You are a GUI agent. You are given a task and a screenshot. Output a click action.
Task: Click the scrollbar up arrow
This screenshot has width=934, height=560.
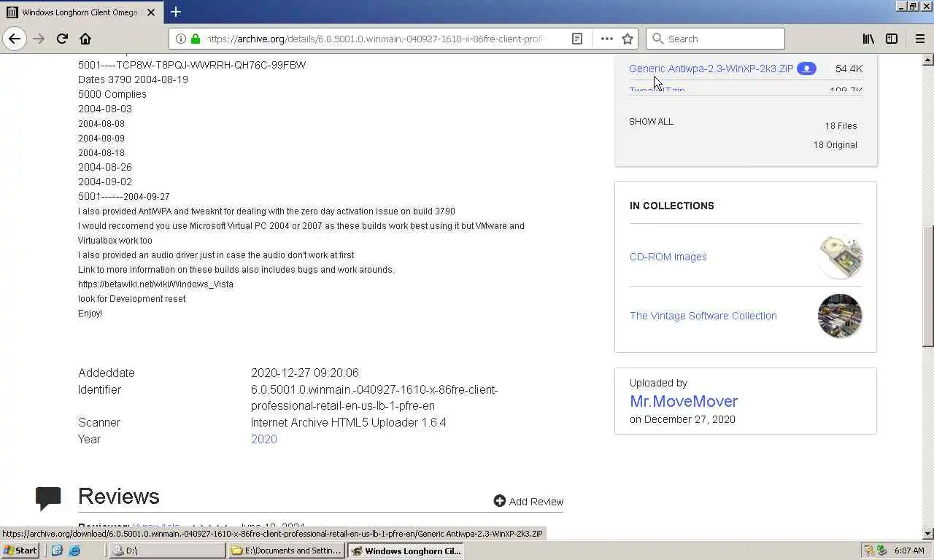click(927, 60)
